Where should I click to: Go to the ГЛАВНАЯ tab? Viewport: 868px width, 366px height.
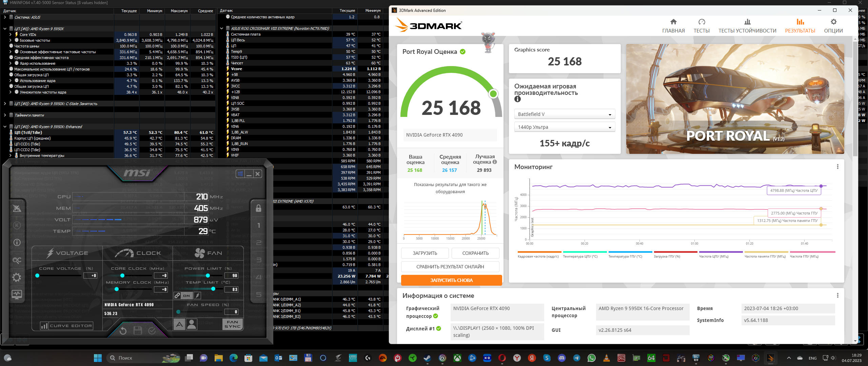pyautogui.click(x=673, y=26)
